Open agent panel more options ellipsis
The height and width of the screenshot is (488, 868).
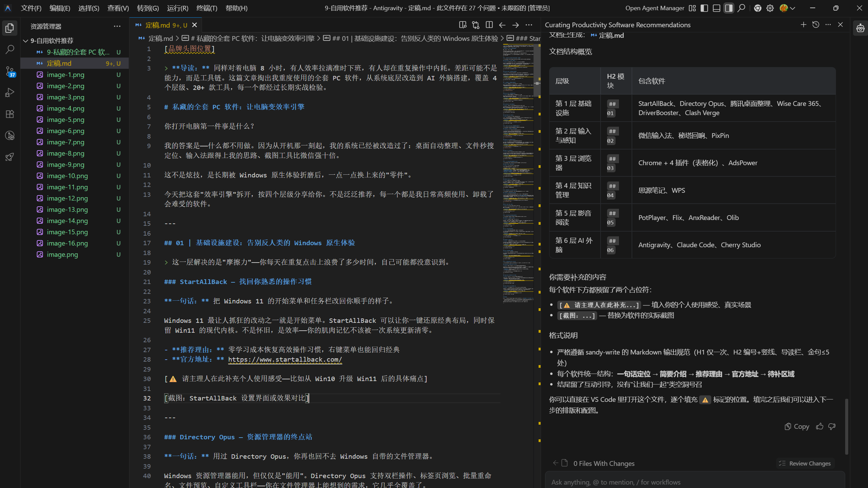pos(828,25)
